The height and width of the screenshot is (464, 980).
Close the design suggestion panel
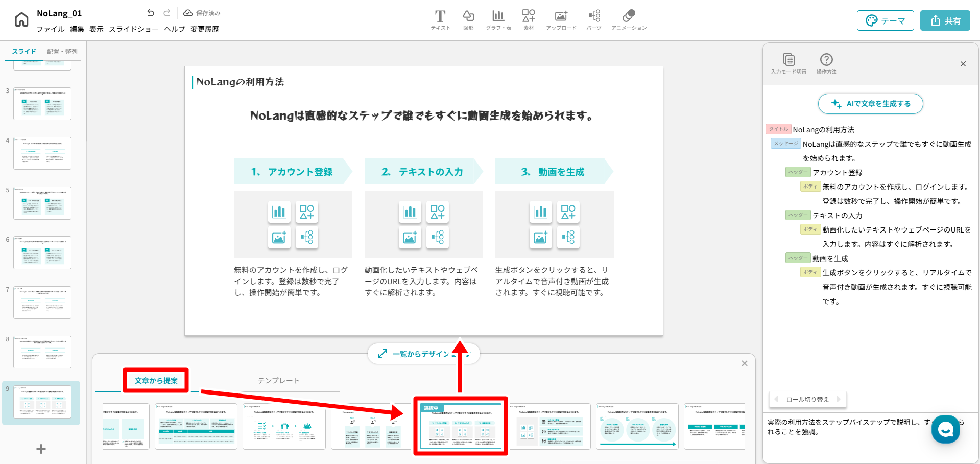point(745,363)
